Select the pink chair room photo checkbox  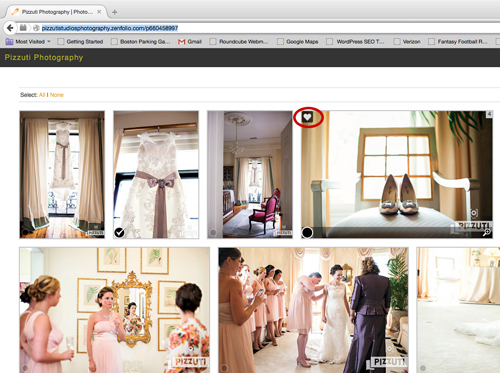[213, 232]
